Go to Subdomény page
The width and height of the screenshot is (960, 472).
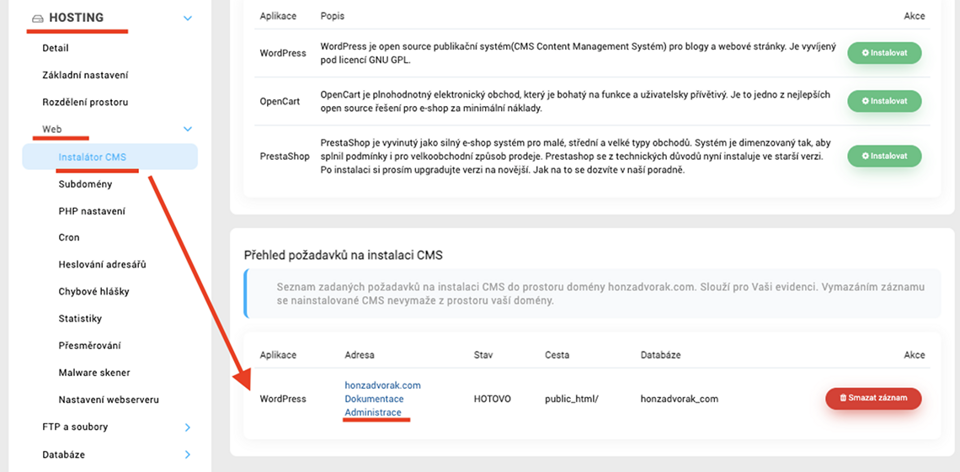pyautogui.click(x=85, y=184)
